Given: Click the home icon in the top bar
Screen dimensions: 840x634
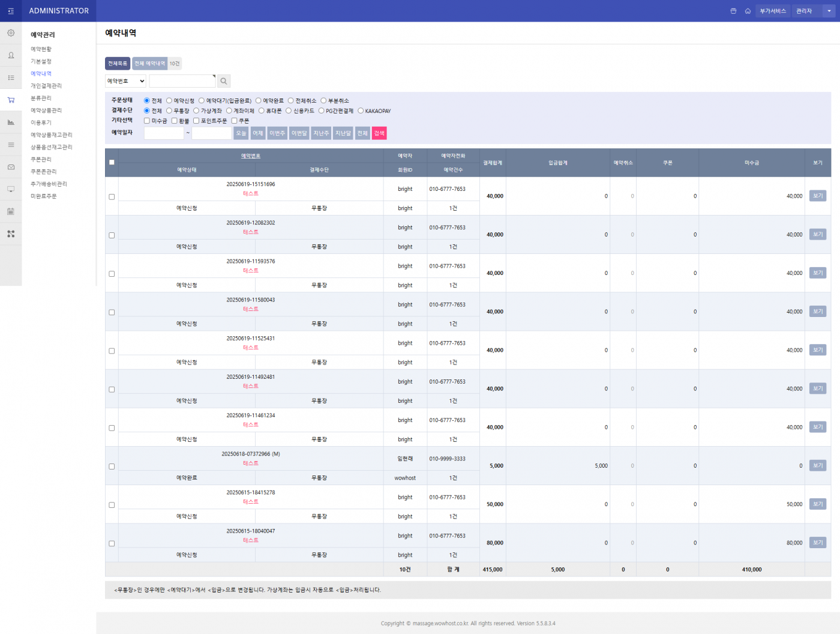Looking at the screenshot, I should click(x=748, y=11).
